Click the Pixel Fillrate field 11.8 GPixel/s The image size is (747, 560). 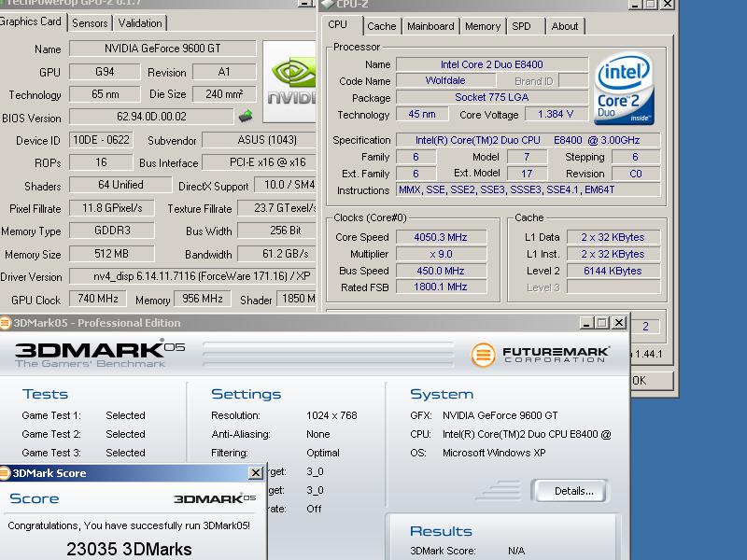(x=112, y=208)
